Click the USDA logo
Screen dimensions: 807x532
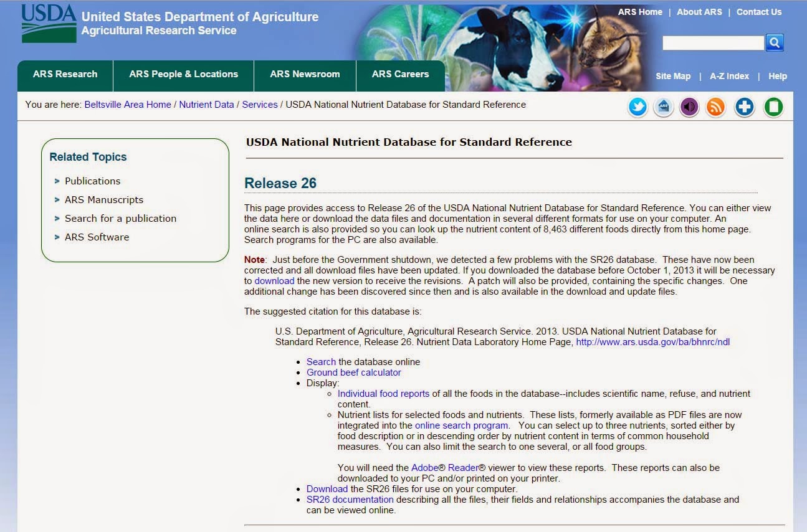pyautogui.click(x=49, y=24)
